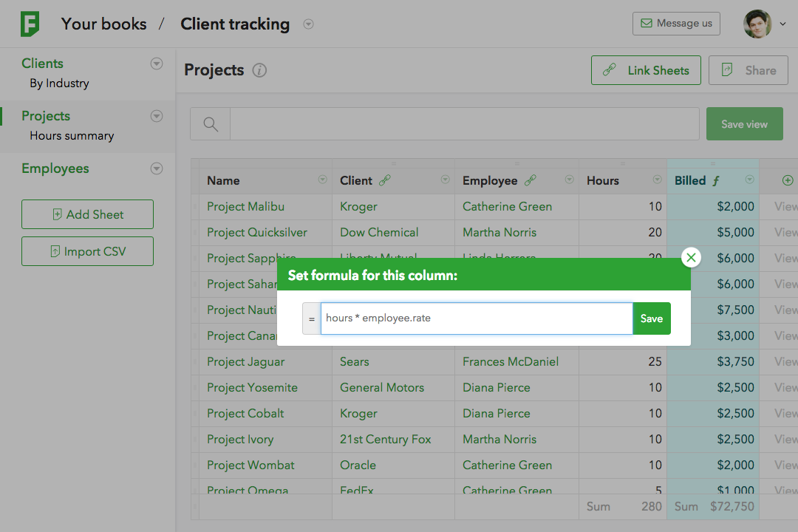The image size is (798, 532).
Task: Open the Employee column dropdown
Action: 570,180
